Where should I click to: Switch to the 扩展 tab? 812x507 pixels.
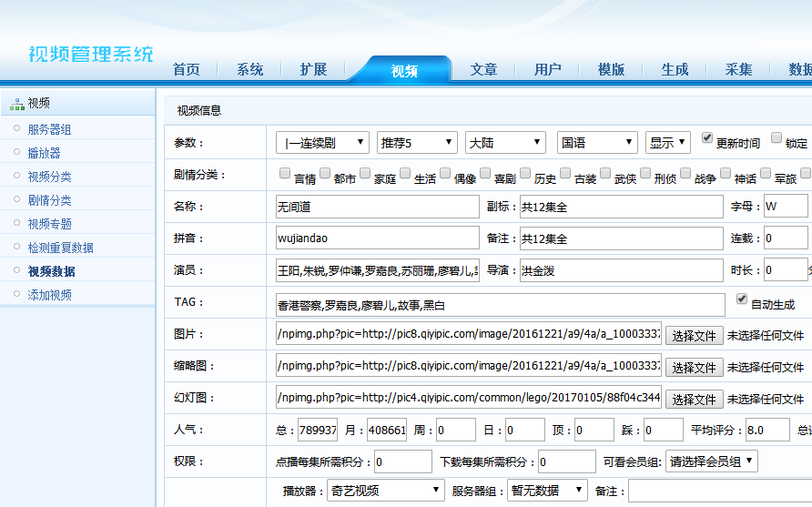[313, 69]
